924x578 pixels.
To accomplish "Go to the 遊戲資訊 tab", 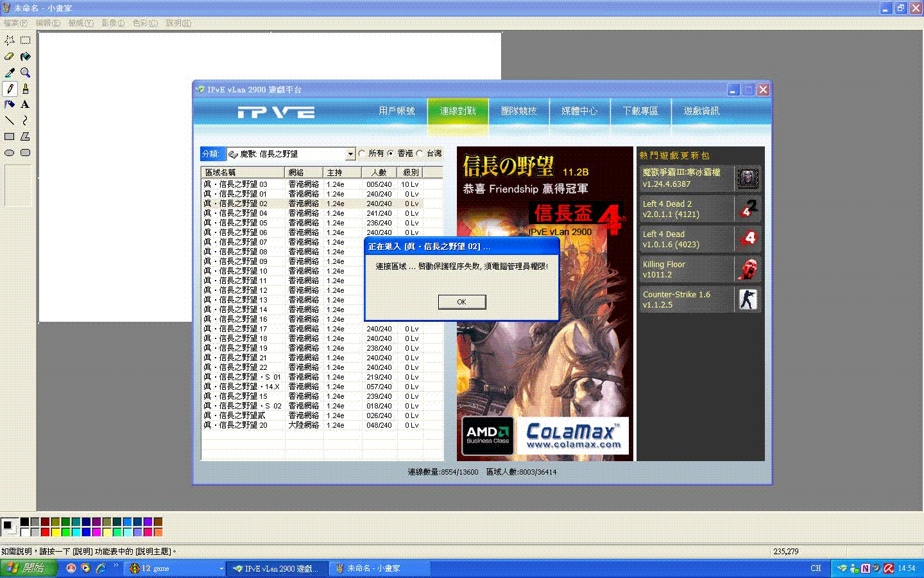I will 701,111.
